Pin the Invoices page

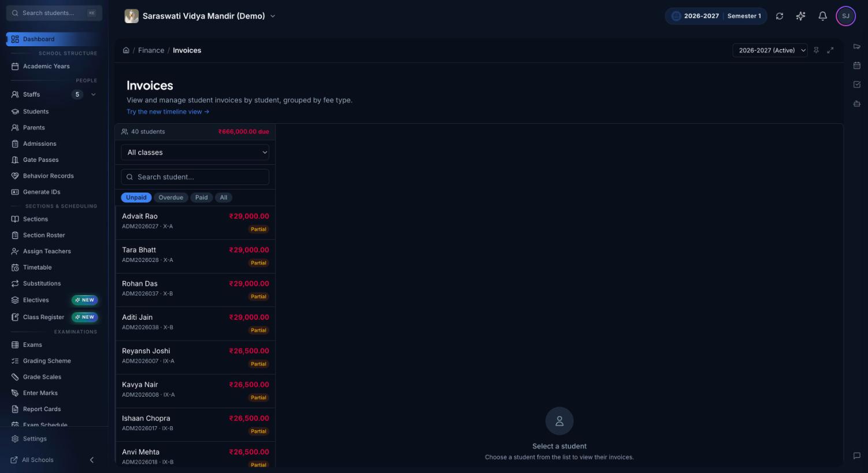pos(816,50)
